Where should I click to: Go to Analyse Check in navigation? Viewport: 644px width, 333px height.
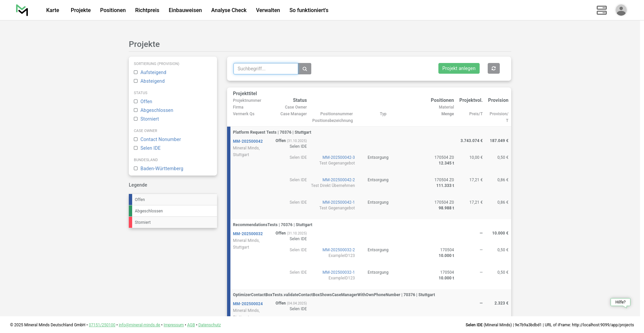pos(229,10)
